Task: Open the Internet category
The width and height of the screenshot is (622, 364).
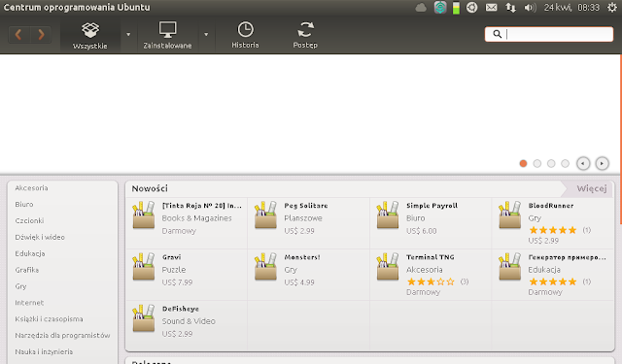Action: pos(29,303)
